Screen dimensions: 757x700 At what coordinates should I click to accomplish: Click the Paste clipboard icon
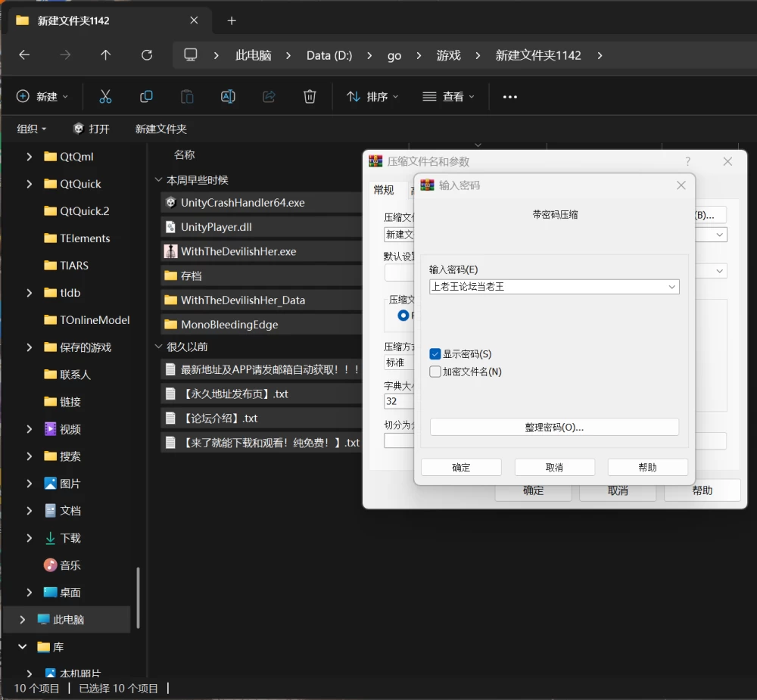187,97
